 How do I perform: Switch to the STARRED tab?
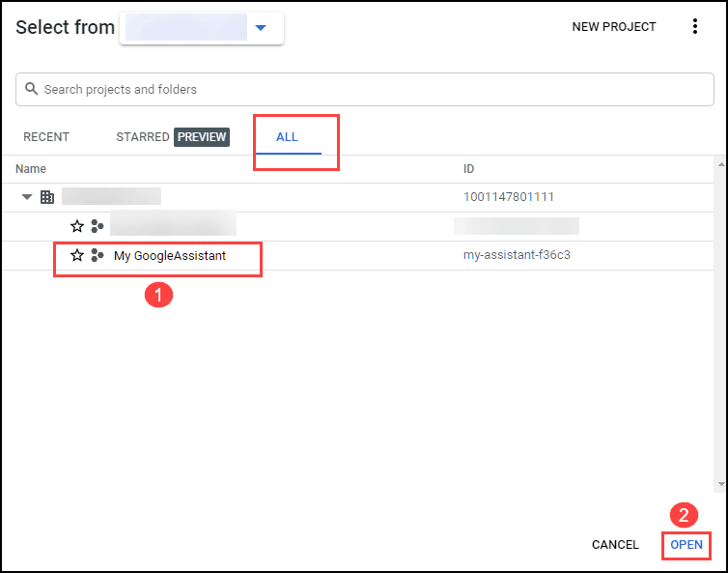point(143,137)
